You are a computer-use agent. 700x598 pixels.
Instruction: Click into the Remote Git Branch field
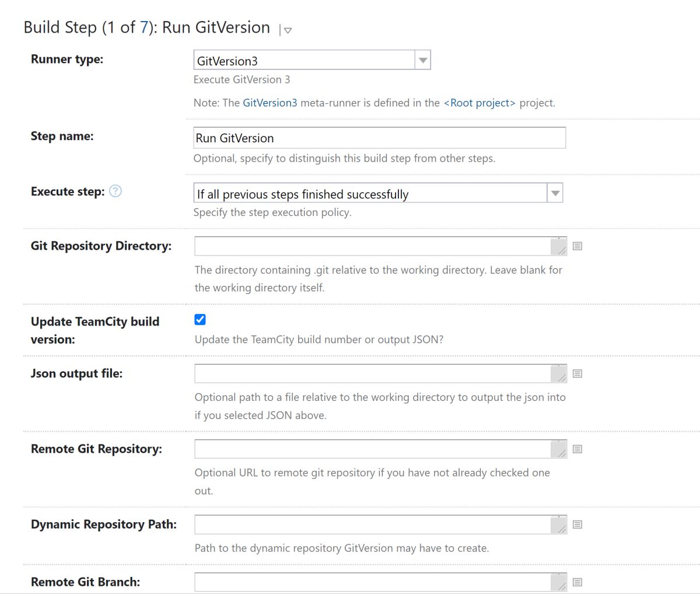[380, 582]
